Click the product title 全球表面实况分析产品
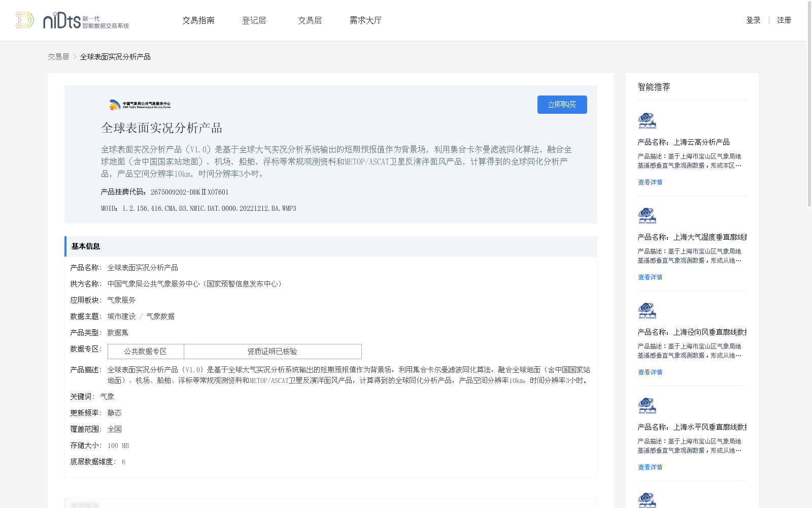 tap(162, 128)
